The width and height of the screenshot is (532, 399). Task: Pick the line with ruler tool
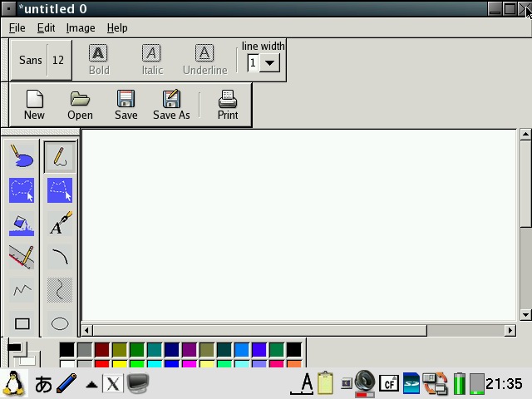22,257
